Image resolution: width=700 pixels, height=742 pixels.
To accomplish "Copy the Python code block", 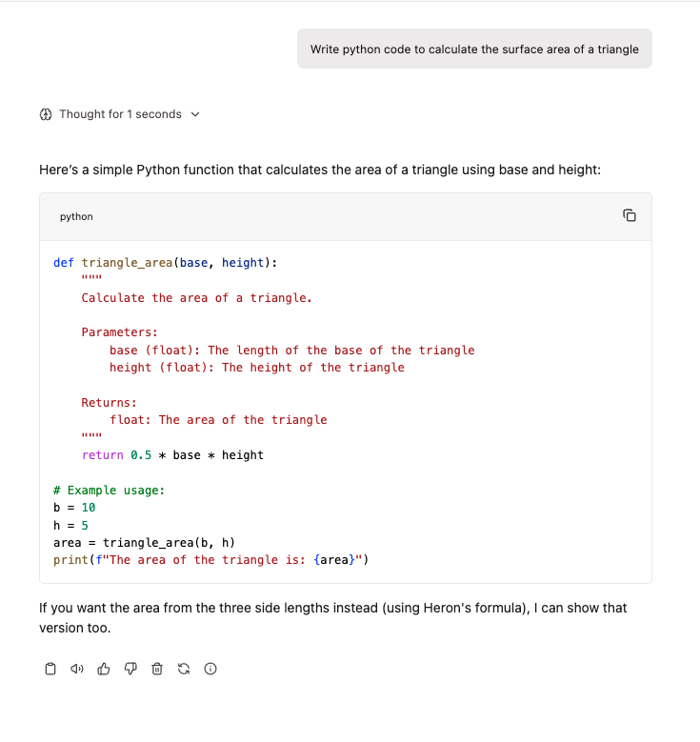I will [629, 216].
